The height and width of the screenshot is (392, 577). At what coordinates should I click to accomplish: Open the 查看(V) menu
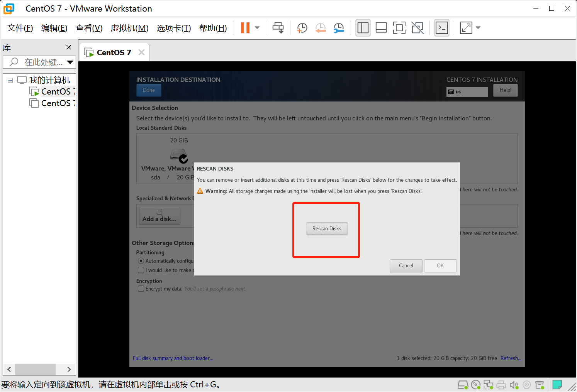point(89,28)
